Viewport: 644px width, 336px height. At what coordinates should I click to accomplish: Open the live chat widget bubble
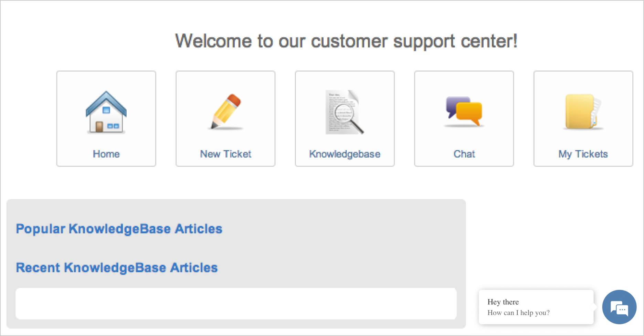click(x=619, y=307)
